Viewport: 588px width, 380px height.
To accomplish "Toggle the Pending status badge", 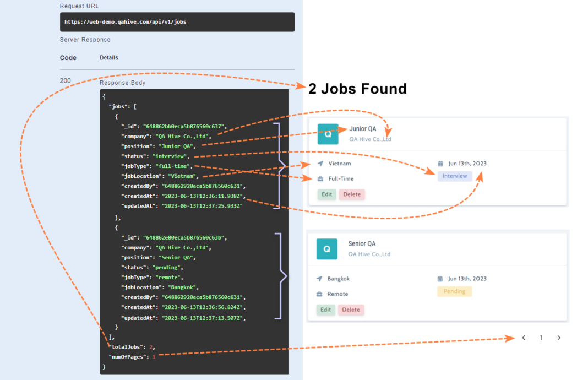I will (x=454, y=291).
